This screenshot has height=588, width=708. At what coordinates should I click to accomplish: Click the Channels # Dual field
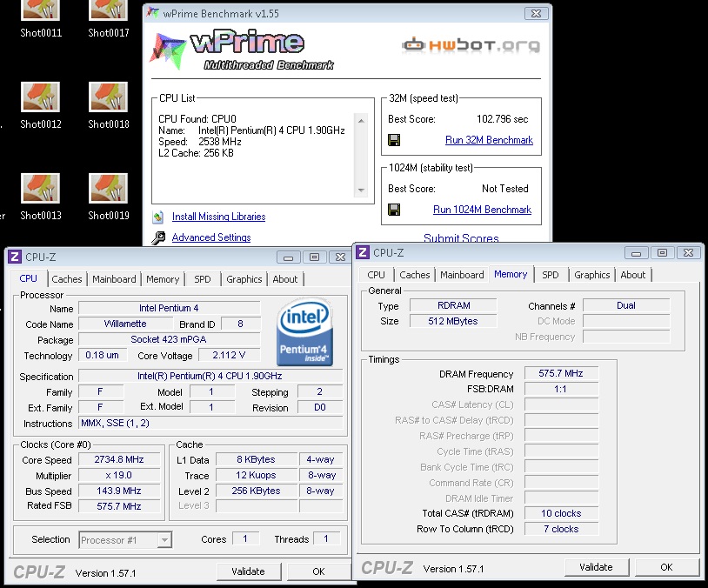pyautogui.click(x=626, y=305)
